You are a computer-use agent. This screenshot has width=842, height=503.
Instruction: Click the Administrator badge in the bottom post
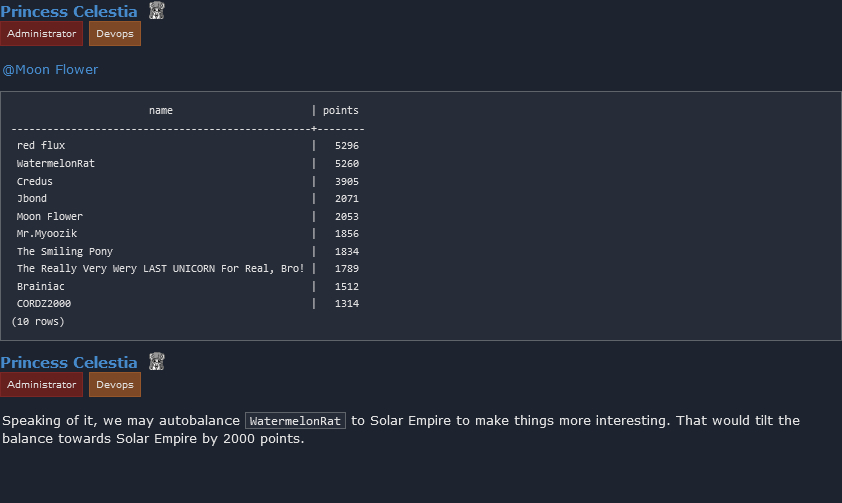pos(41,385)
